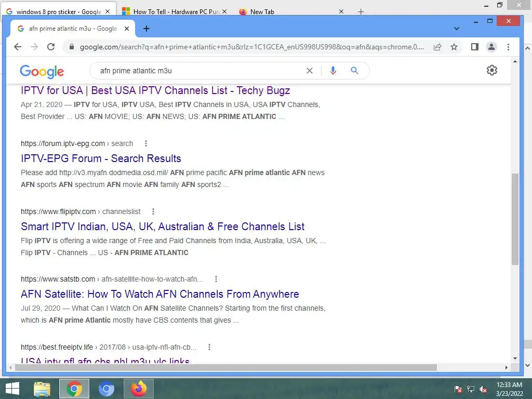The width and height of the screenshot is (532, 399).
Task: Click the background window scroll-down arrow
Action: (x=528, y=365)
